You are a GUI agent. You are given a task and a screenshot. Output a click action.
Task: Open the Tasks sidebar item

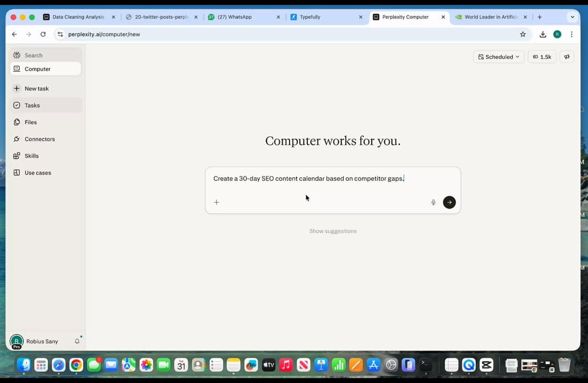click(32, 105)
